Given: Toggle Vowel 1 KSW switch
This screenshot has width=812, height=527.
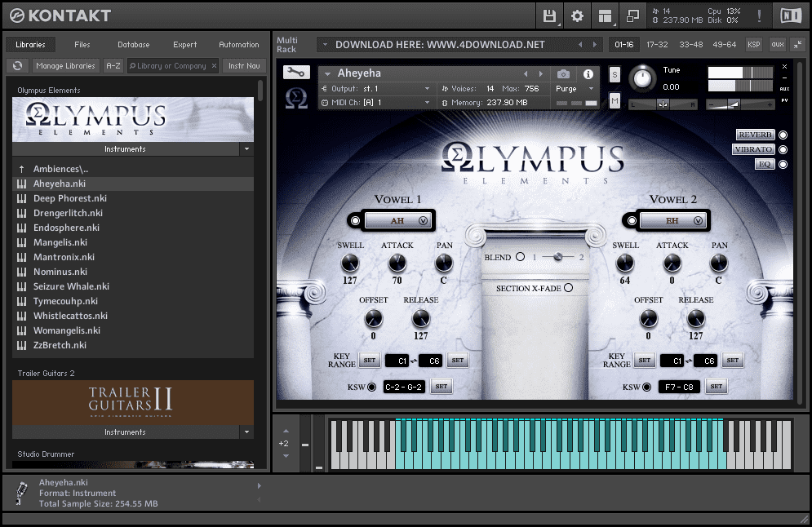Looking at the screenshot, I should (x=372, y=387).
